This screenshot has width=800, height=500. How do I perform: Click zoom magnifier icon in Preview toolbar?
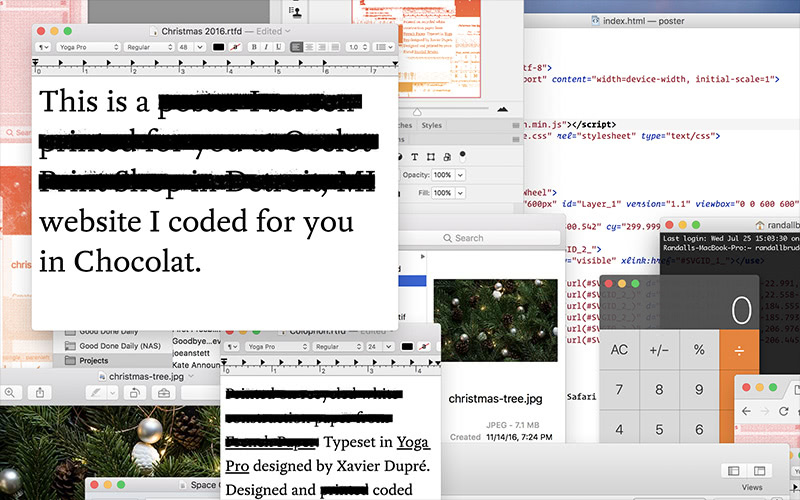pos(10,393)
